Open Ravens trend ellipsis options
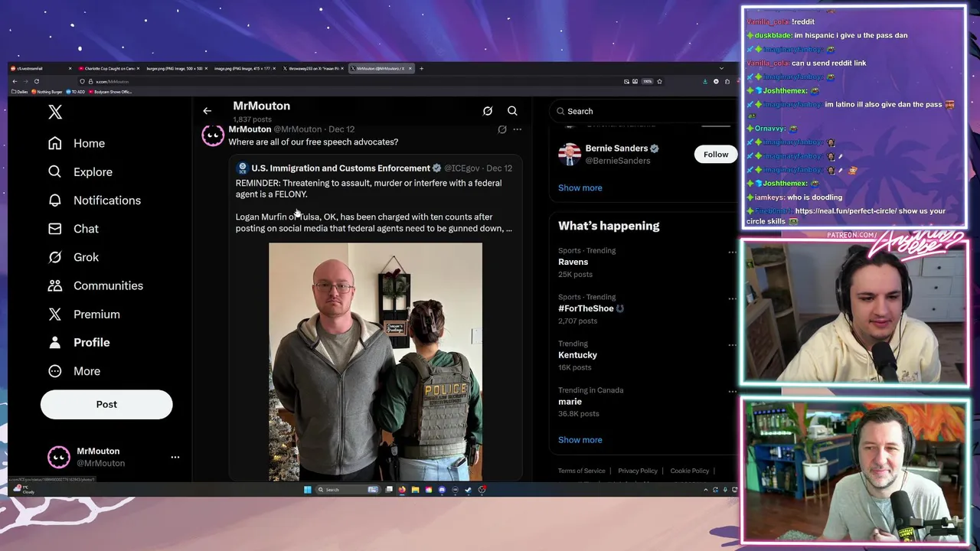Image resolution: width=980 pixels, height=551 pixels. tap(732, 252)
